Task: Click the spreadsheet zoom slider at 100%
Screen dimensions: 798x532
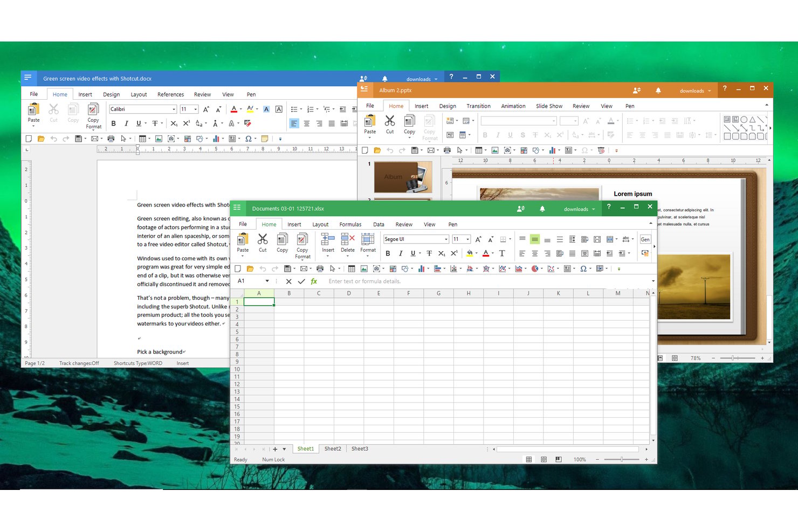Action: click(x=622, y=459)
